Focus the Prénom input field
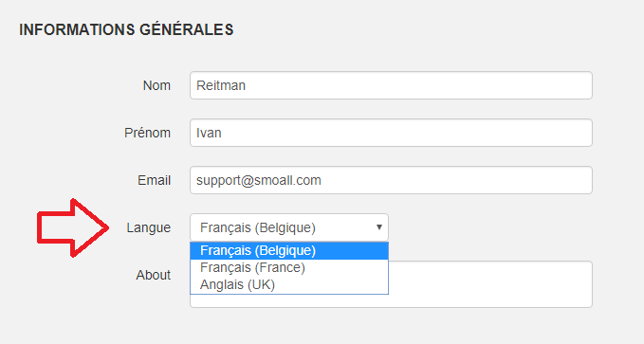Screen dimensions: 644x344 (391, 133)
